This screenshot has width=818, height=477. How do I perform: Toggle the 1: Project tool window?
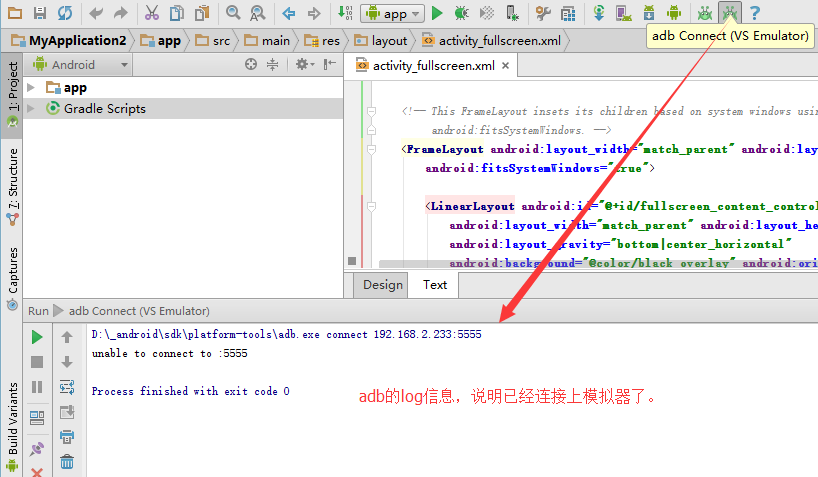tap(12, 95)
